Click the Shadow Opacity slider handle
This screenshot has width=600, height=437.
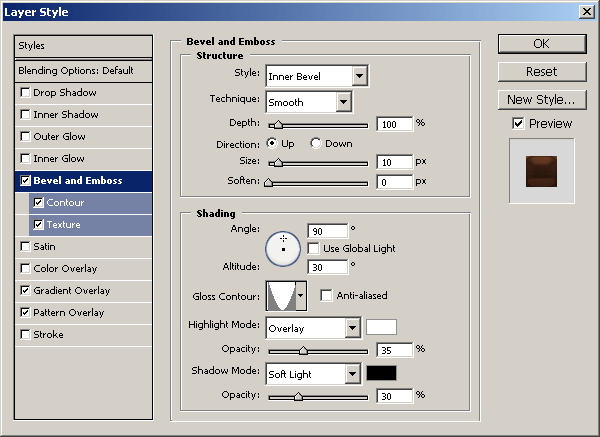click(x=298, y=397)
